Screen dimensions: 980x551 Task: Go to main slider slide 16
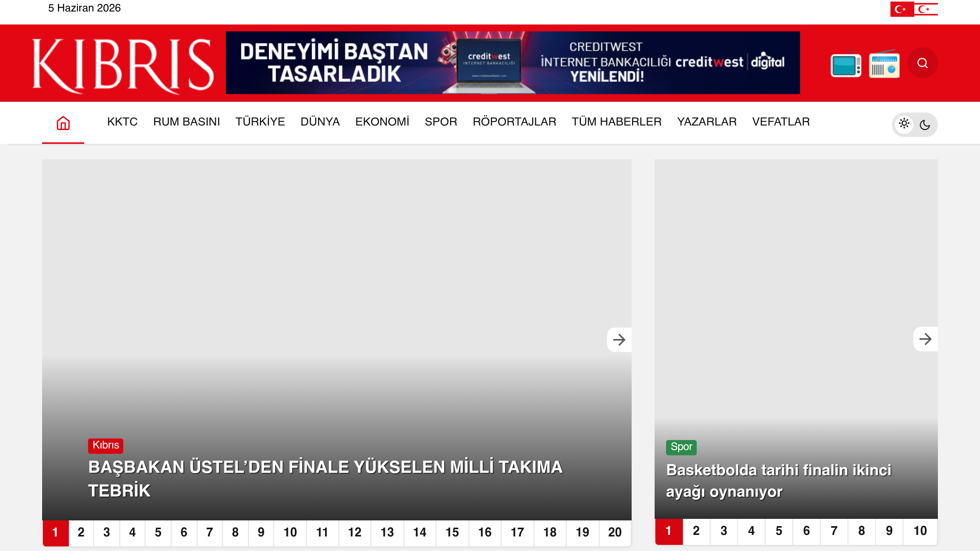point(485,533)
